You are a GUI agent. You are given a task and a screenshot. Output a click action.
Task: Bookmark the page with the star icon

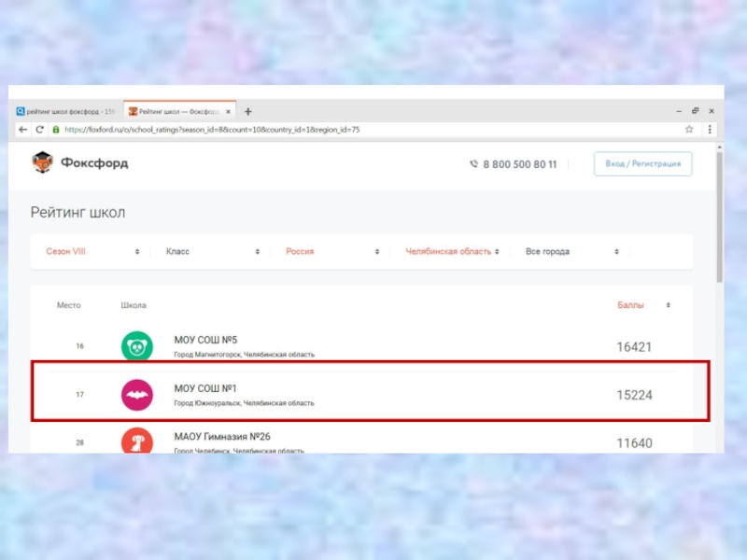point(689,130)
